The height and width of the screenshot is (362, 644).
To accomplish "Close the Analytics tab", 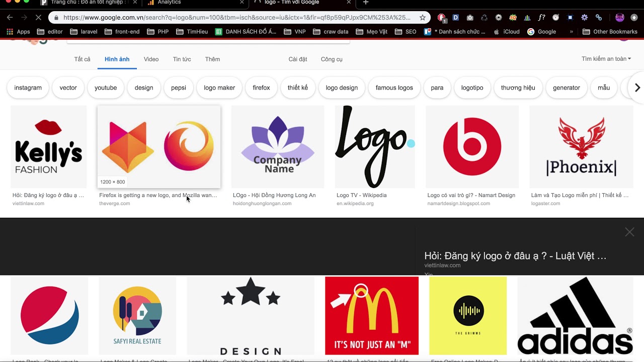I will tap(242, 3).
